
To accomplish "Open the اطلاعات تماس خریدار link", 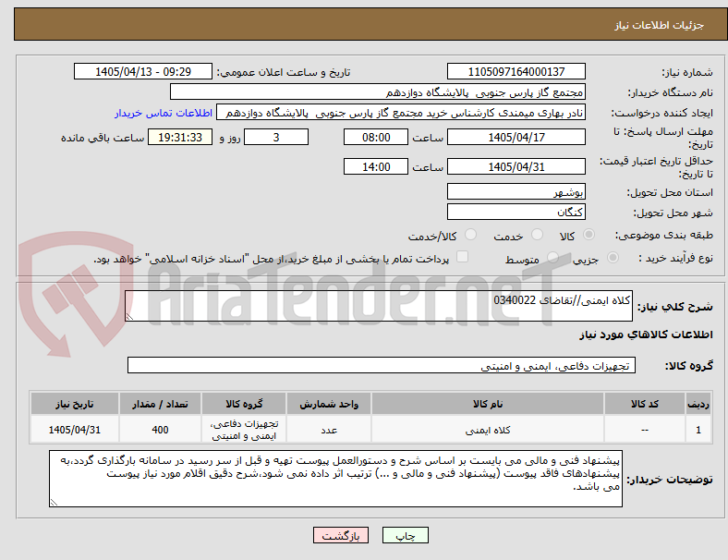I will pos(164,113).
